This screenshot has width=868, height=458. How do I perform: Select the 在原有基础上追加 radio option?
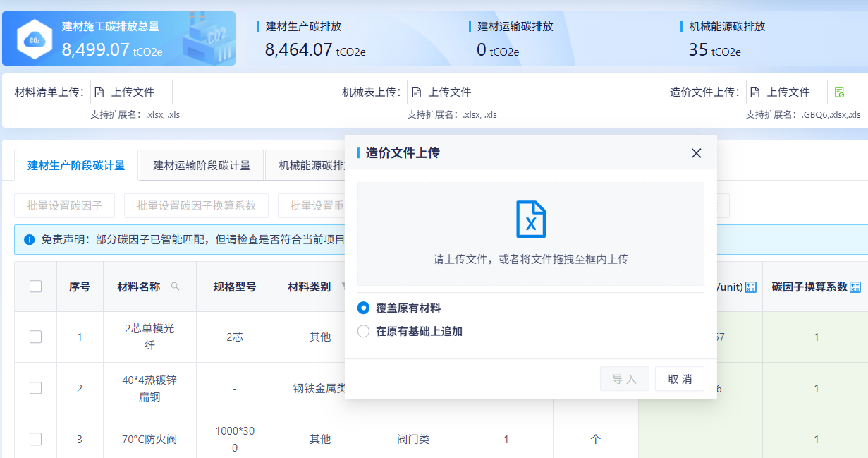(363, 331)
